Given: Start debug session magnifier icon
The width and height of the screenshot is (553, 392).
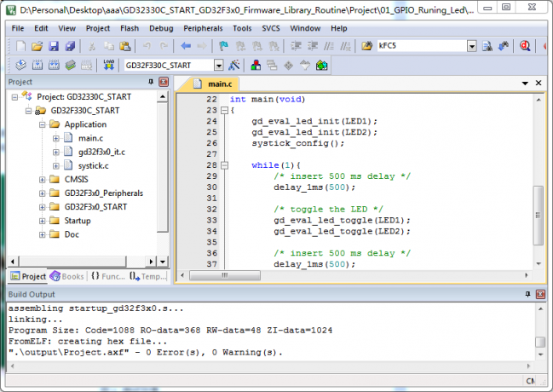Looking at the screenshot, I should [526, 45].
